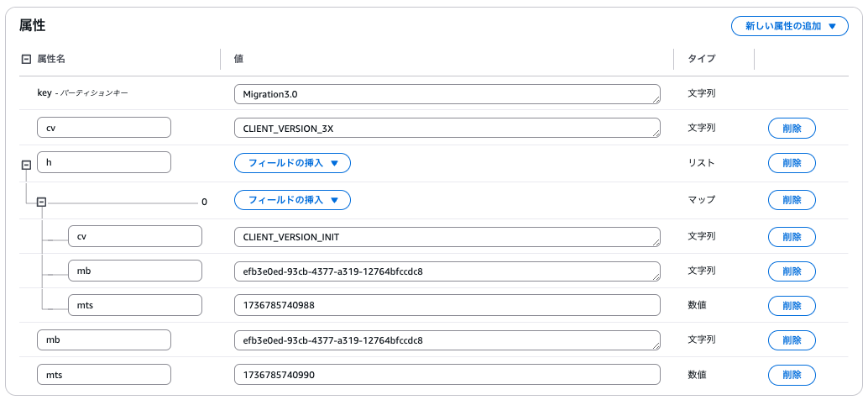The image size is (868, 400).
Task: Edit the key value field Migration3.0
Action: 447,94
